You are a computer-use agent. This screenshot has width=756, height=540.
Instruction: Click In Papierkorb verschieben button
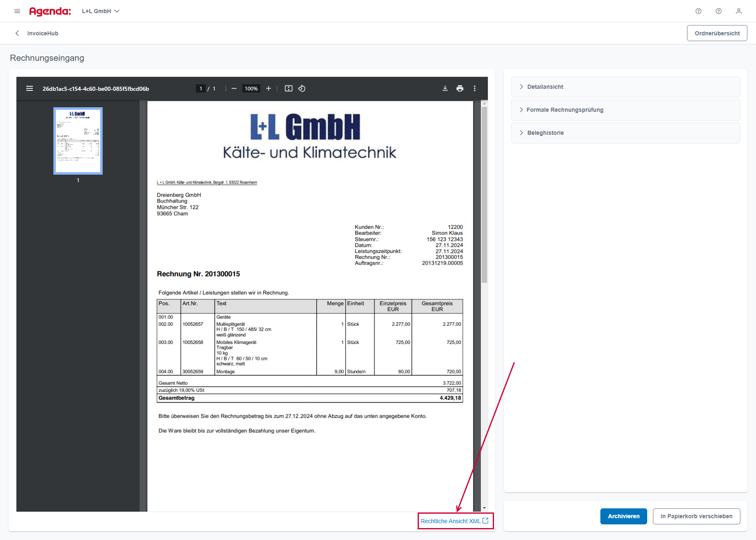pyautogui.click(x=696, y=516)
